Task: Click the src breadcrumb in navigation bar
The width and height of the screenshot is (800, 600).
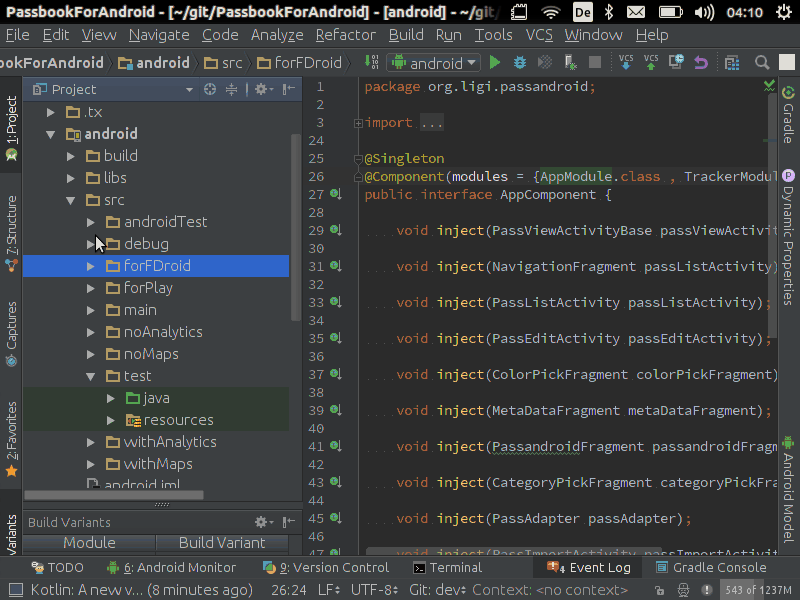Action: coord(223,63)
